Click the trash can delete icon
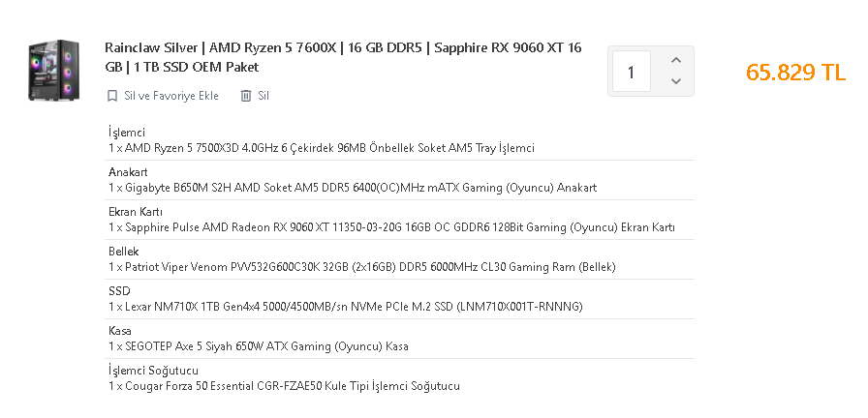The height and width of the screenshot is (418, 868). (x=246, y=96)
